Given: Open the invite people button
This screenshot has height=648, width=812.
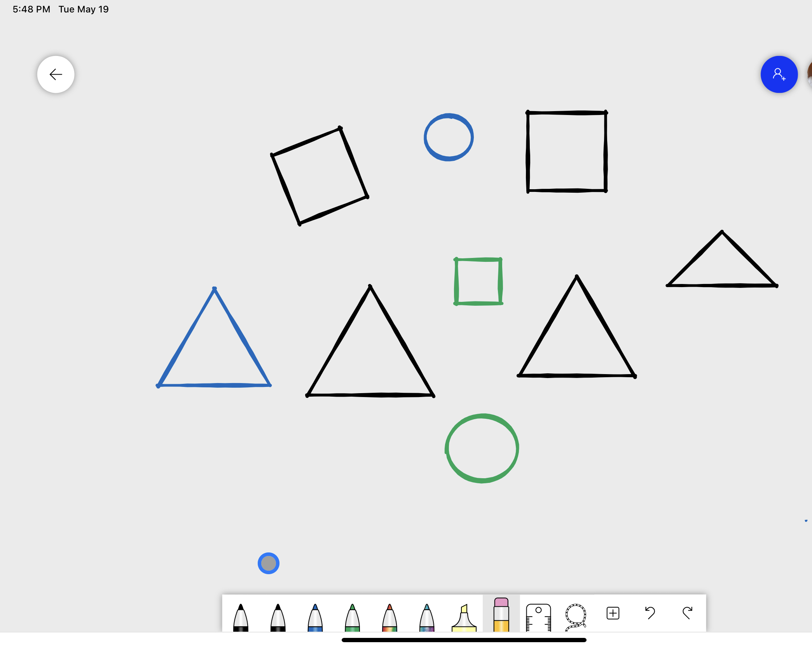Looking at the screenshot, I should pyautogui.click(x=779, y=74).
